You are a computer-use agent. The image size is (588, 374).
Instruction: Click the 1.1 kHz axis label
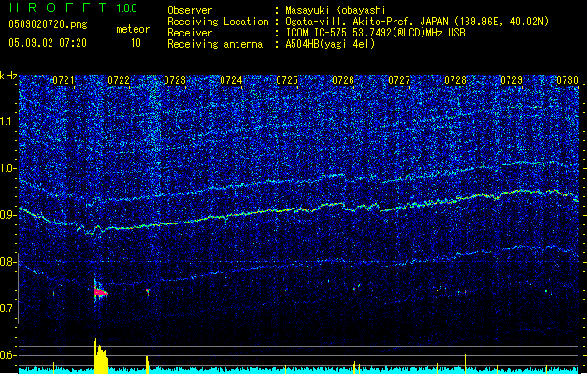pyautogui.click(x=8, y=122)
